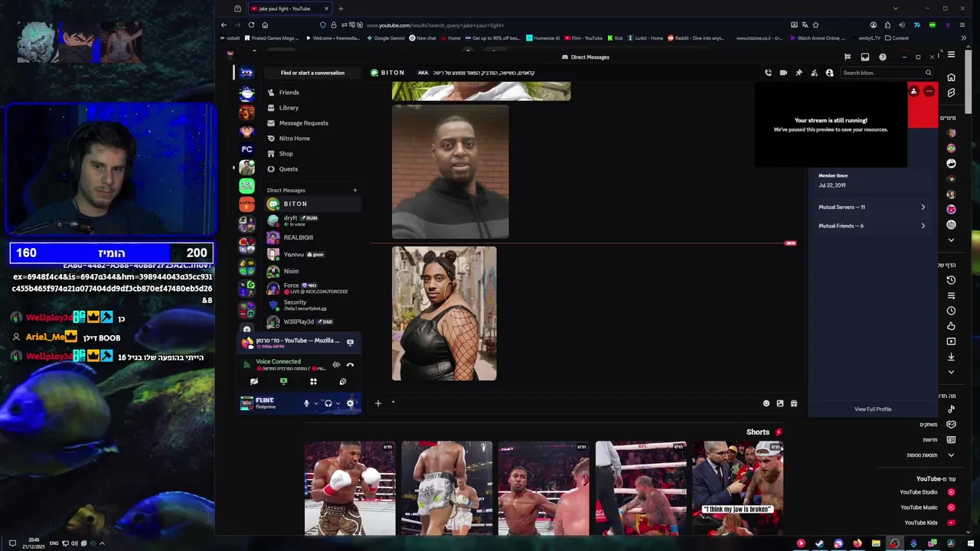Open the message attachment plus button
The height and width of the screenshot is (551, 980).
coord(377,403)
